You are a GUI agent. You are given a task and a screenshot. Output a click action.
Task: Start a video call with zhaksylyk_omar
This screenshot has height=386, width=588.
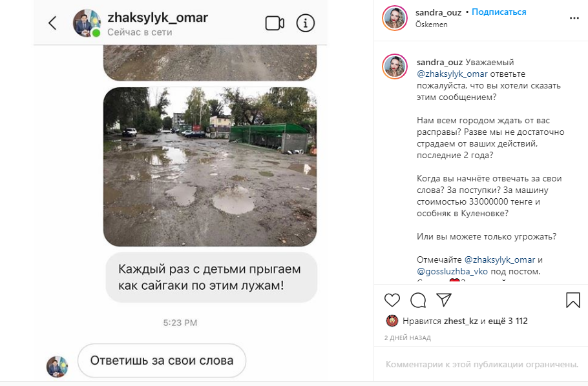275,23
